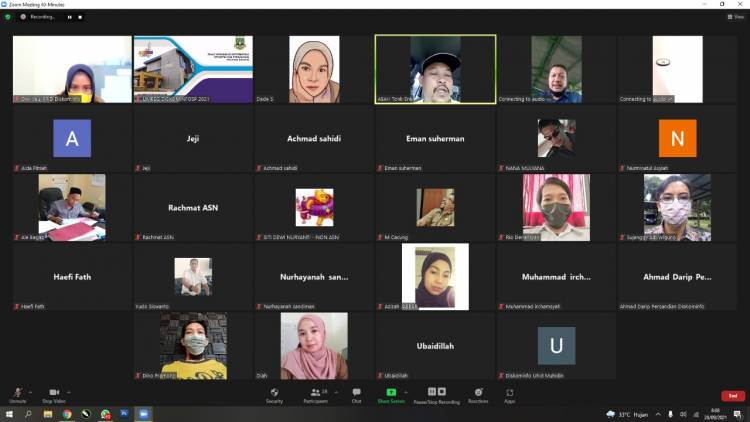
Task: Select woman in pink hijab video tile
Action: tap(314, 346)
